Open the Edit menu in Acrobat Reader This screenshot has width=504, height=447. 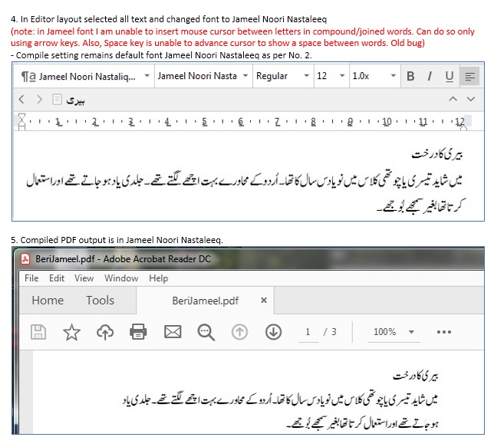(57, 278)
